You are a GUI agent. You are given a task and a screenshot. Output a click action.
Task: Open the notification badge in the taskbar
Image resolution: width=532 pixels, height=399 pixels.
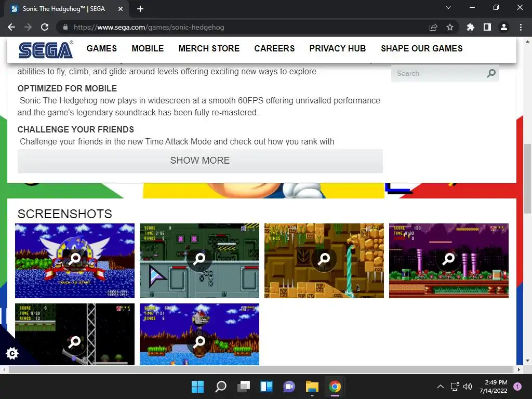coord(517,387)
